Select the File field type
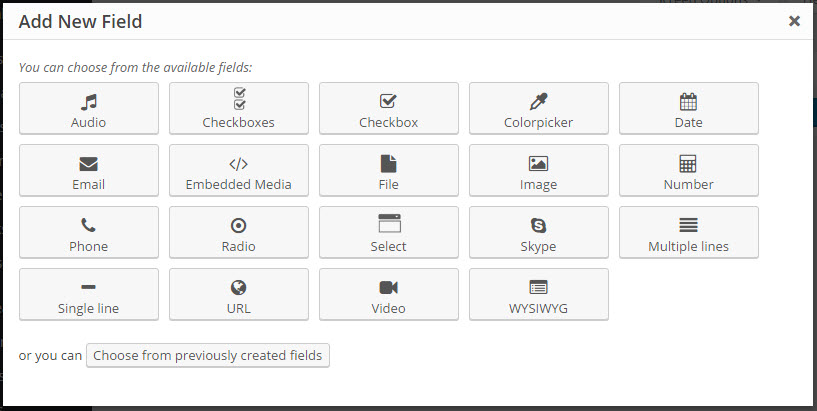 [388, 171]
